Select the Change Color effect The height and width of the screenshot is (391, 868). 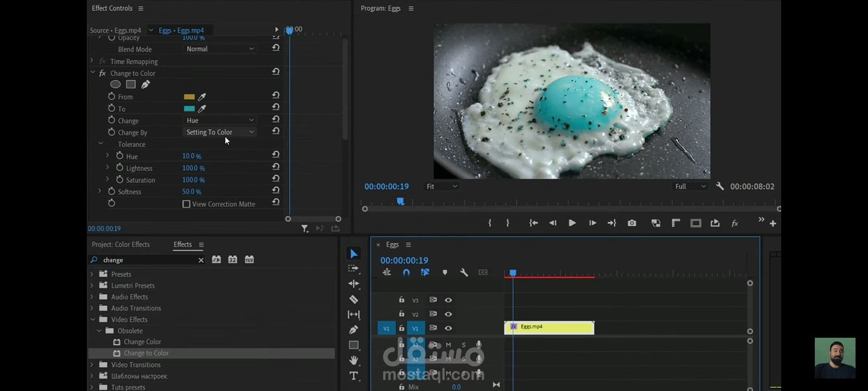[x=142, y=342]
